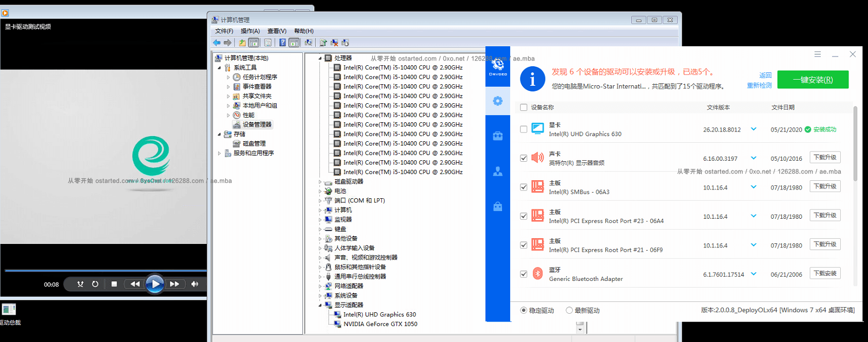Click the Bluetooth device icon

pos(537,274)
